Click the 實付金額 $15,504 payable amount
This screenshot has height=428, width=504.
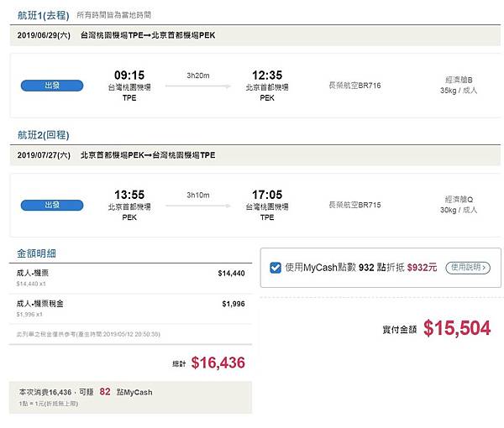pyautogui.click(x=456, y=328)
